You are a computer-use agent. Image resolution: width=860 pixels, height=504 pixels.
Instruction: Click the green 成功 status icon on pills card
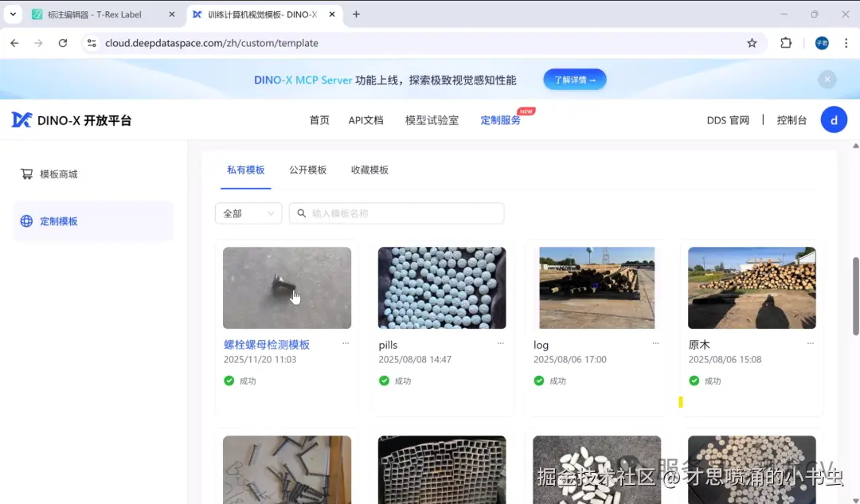click(384, 381)
